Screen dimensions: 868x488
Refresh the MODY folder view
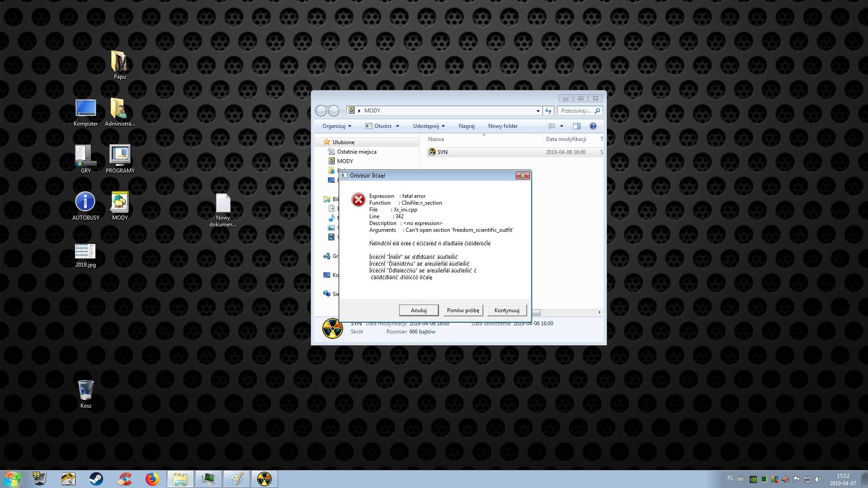(548, 111)
